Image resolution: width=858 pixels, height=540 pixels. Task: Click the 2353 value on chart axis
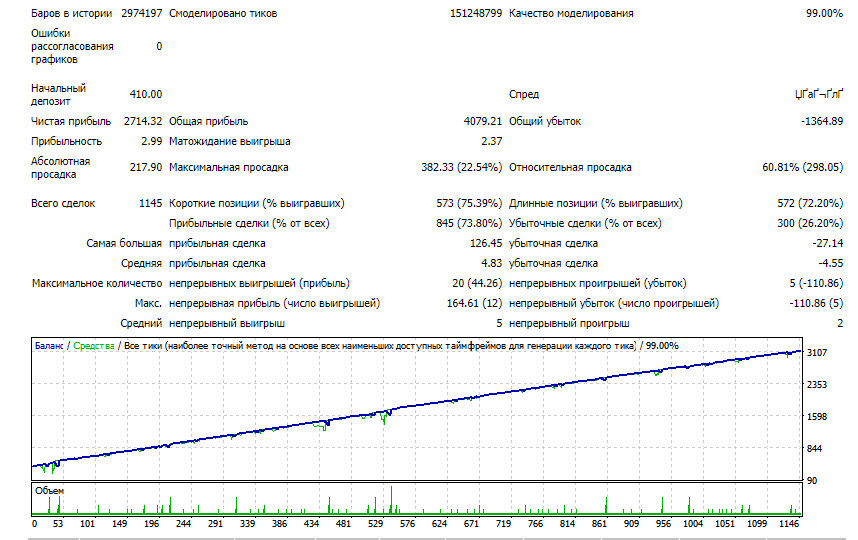(817, 385)
